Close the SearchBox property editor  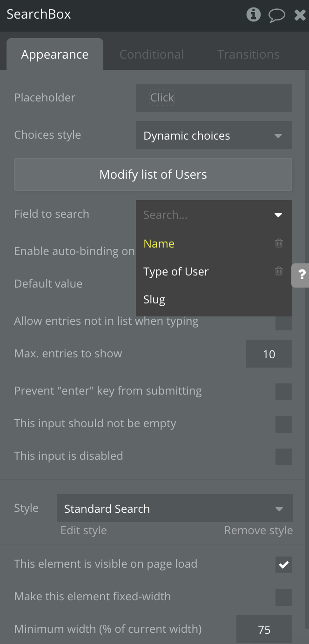click(x=300, y=15)
